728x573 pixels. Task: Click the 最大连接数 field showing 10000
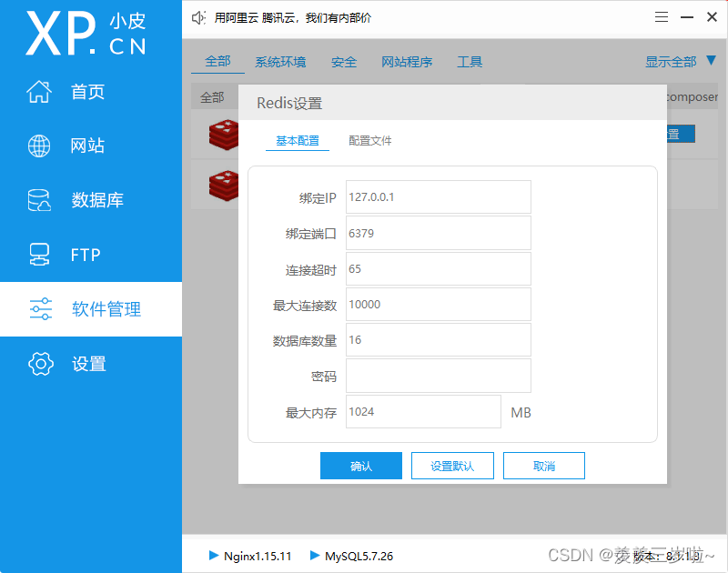pos(439,305)
